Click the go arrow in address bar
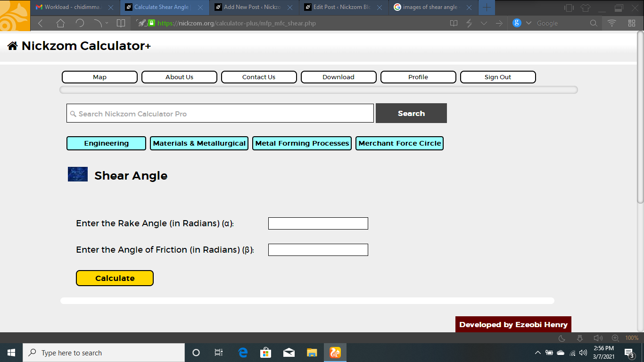644x362 pixels. coord(499,23)
